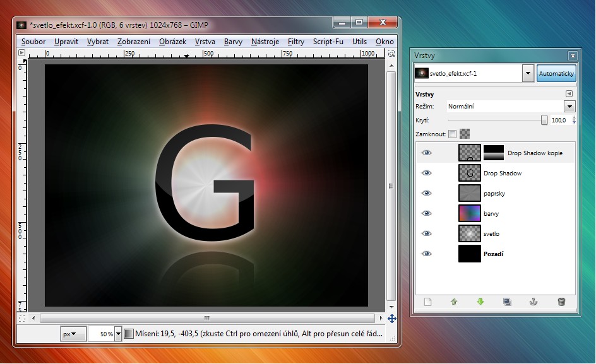The height and width of the screenshot is (364, 596).
Task: Click the status bar Mísení message
Action: (x=258, y=334)
